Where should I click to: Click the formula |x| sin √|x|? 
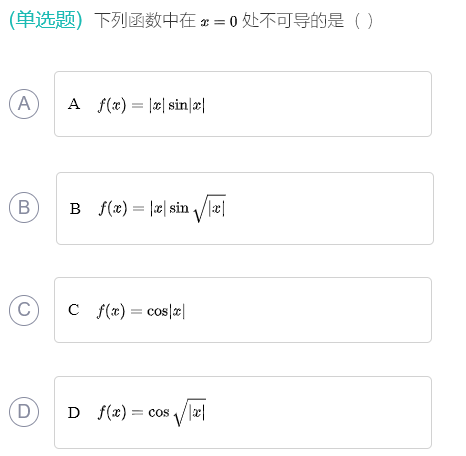point(188,208)
